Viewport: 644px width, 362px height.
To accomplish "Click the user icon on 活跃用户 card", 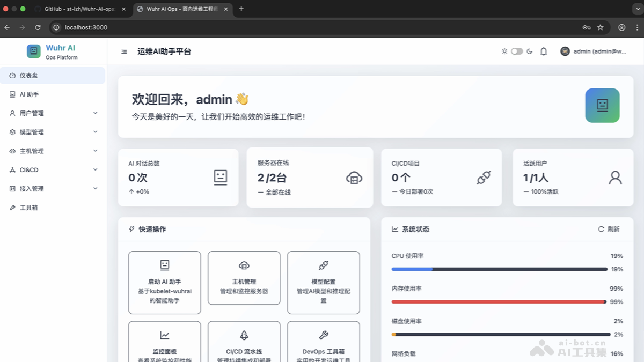I will click(615, 178).
